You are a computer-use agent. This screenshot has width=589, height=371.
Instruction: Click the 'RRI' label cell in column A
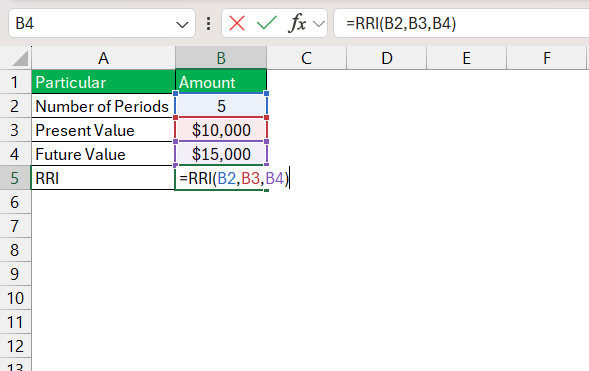[x=103, y=178]
